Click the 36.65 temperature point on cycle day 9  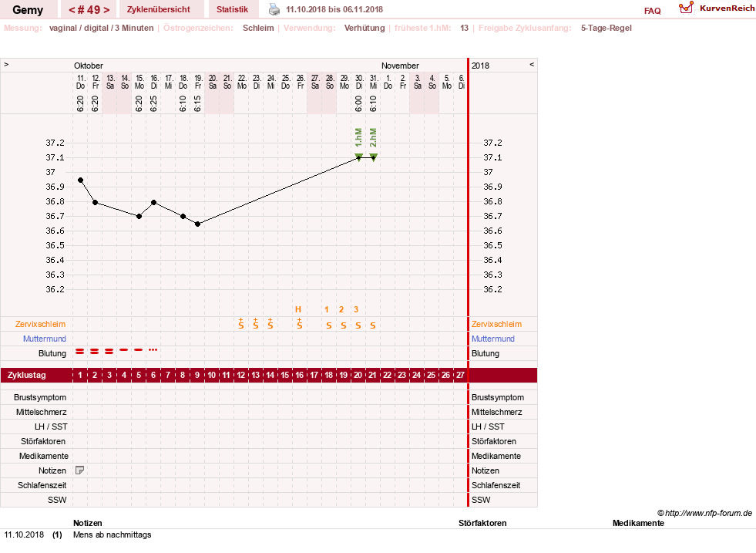coord(198,224)
